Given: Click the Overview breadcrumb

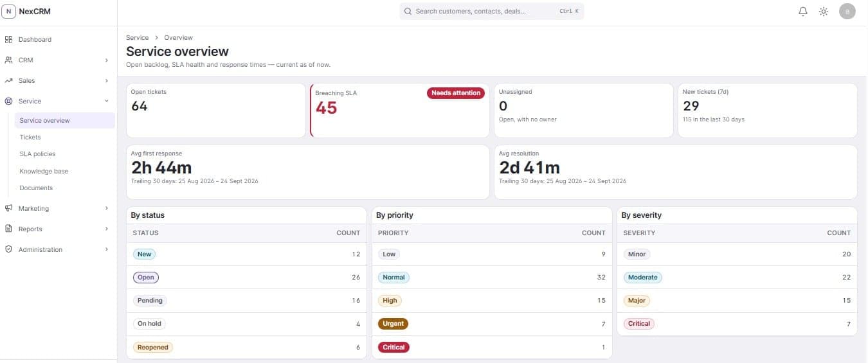Looking at the screenshot, I should (178, 37).
